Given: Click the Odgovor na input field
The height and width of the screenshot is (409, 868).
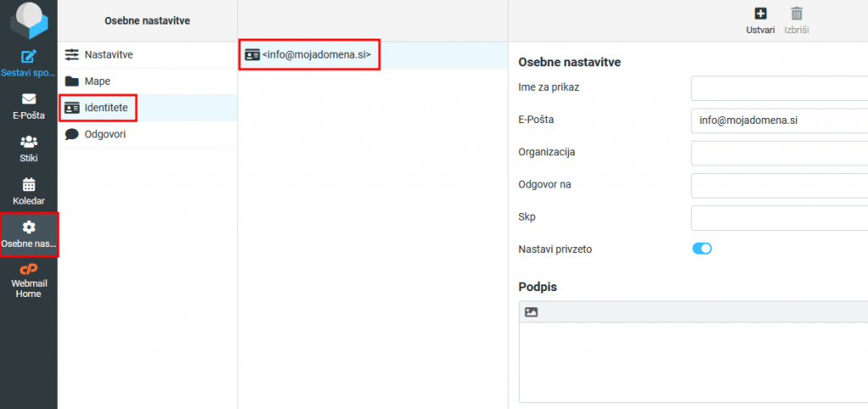Looking at the screenshot, I should pos(779,185).
